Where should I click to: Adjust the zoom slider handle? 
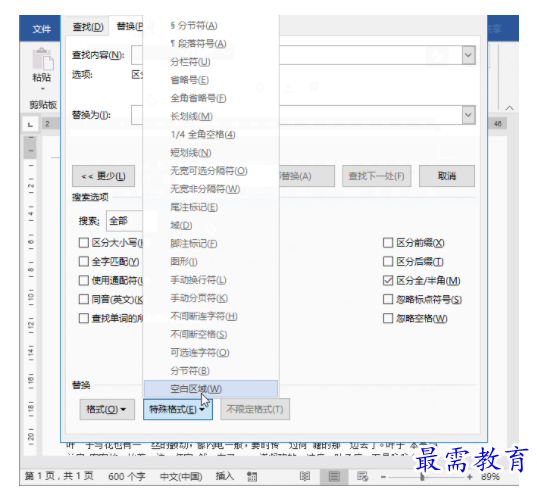[423, 477]
